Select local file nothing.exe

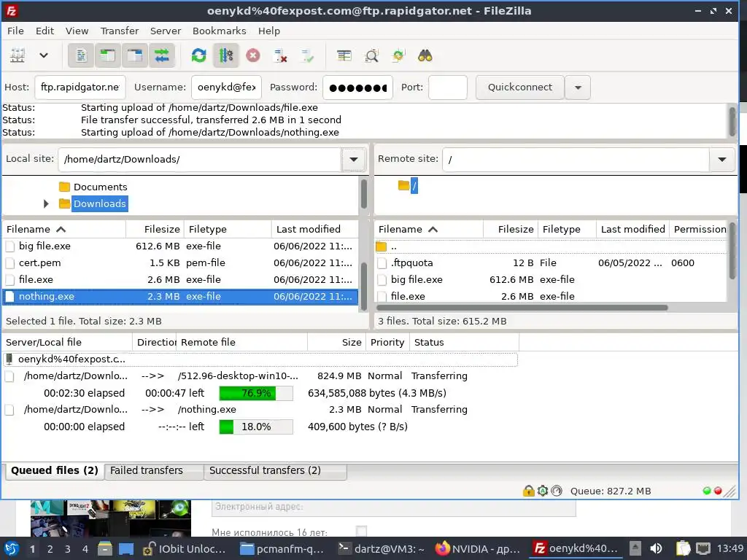click(180, 296)
